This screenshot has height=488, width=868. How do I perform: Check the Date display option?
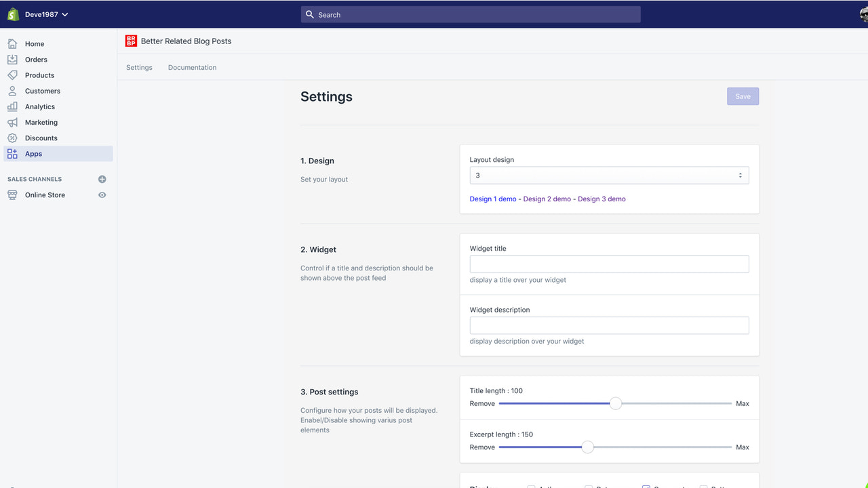pos(587,487)
